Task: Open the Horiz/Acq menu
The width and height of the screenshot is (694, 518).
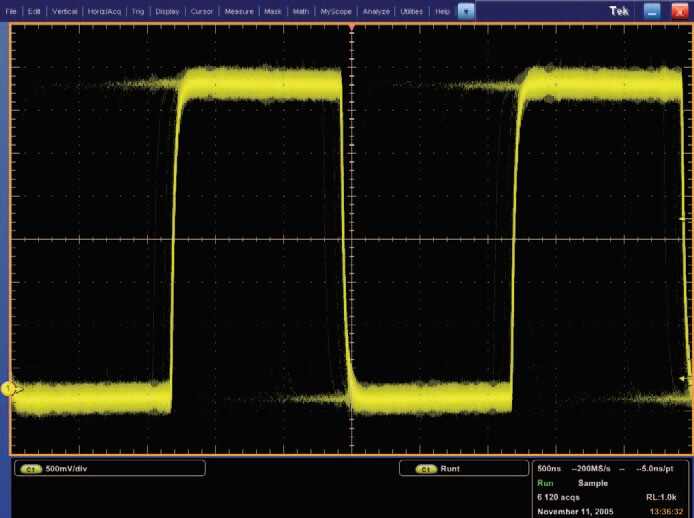Action: 106,11
